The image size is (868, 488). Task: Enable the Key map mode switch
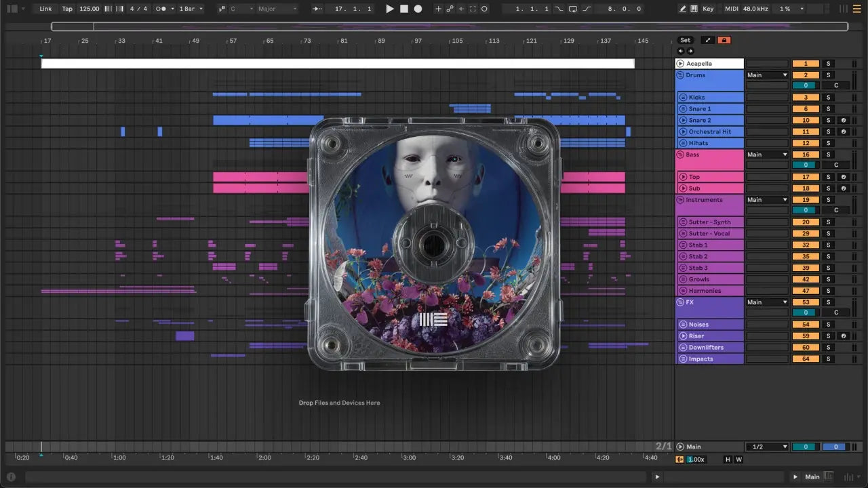pyautogui.click(x=708, y=9)
